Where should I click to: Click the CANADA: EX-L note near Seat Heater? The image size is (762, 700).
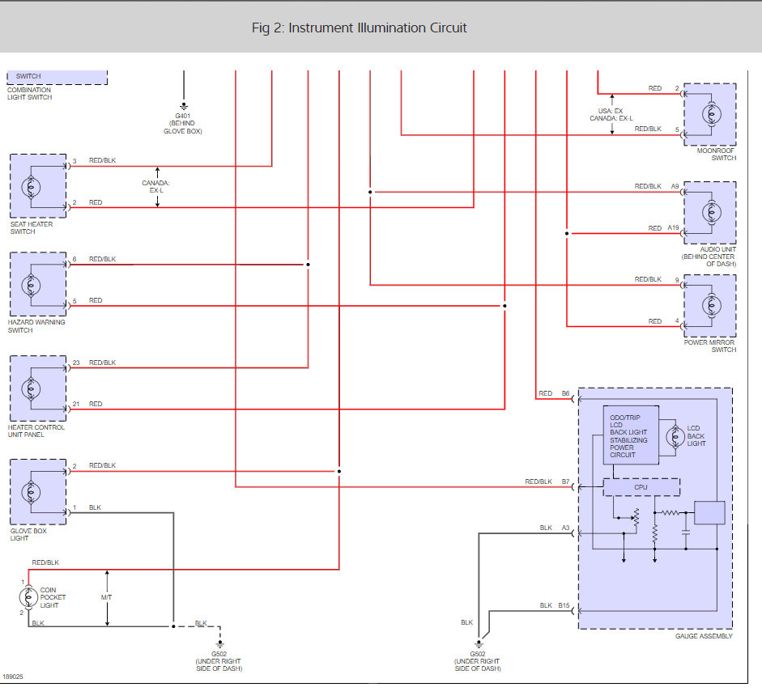pyautogui.click(x=155, y=187)
